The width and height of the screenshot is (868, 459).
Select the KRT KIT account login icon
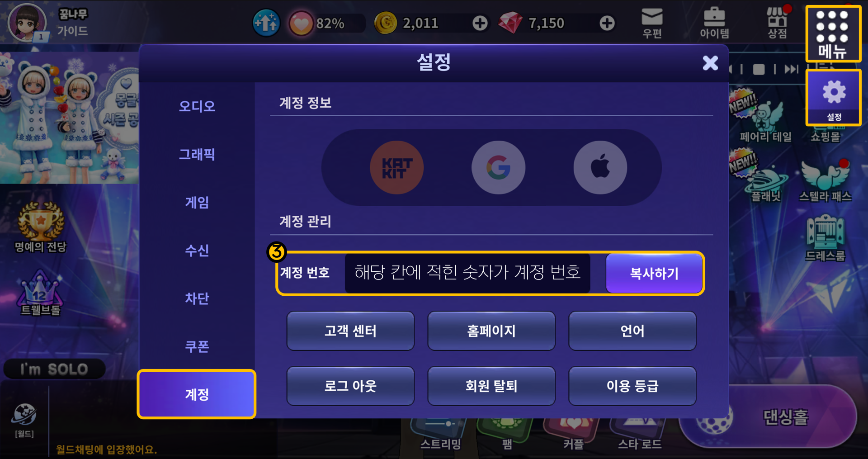[x=396, y=167]
